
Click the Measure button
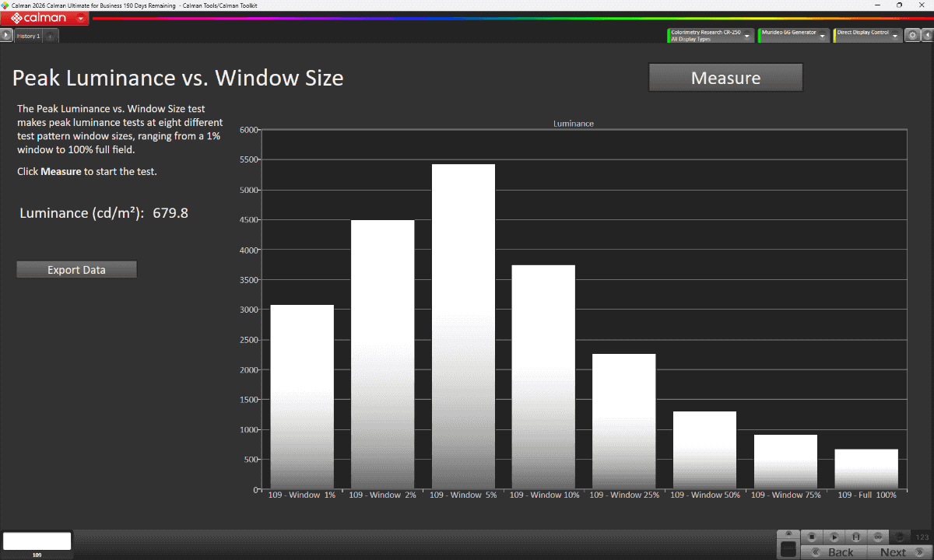click(x=725, y=78)
